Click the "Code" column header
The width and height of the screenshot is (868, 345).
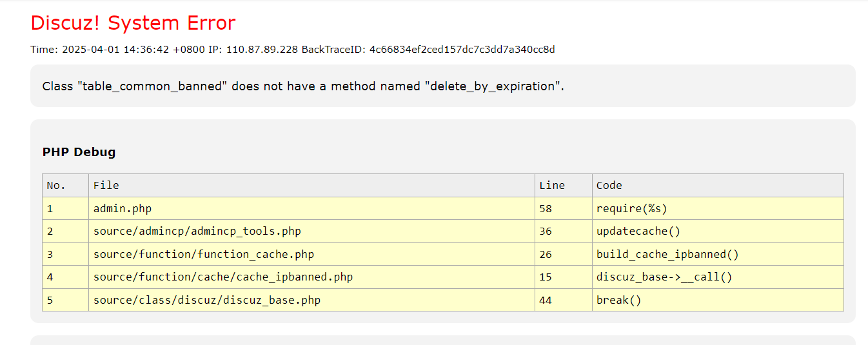[718, 186]
